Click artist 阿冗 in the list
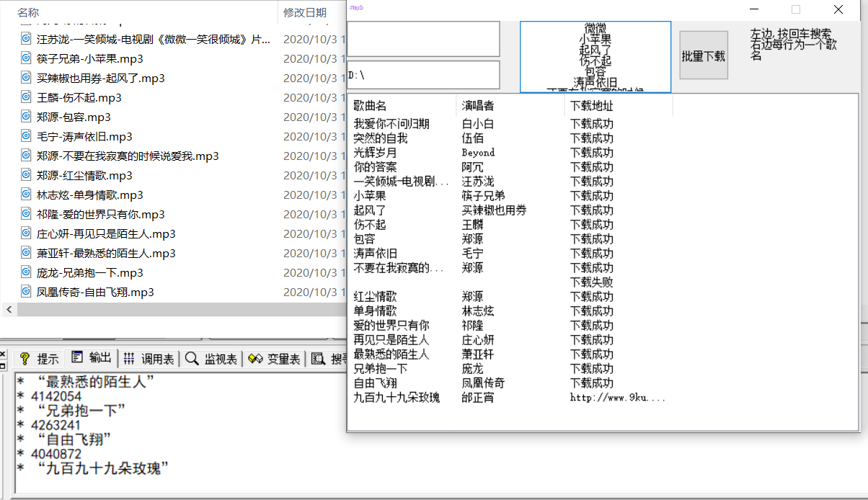 pyautogui.click(x=472, y=167)
